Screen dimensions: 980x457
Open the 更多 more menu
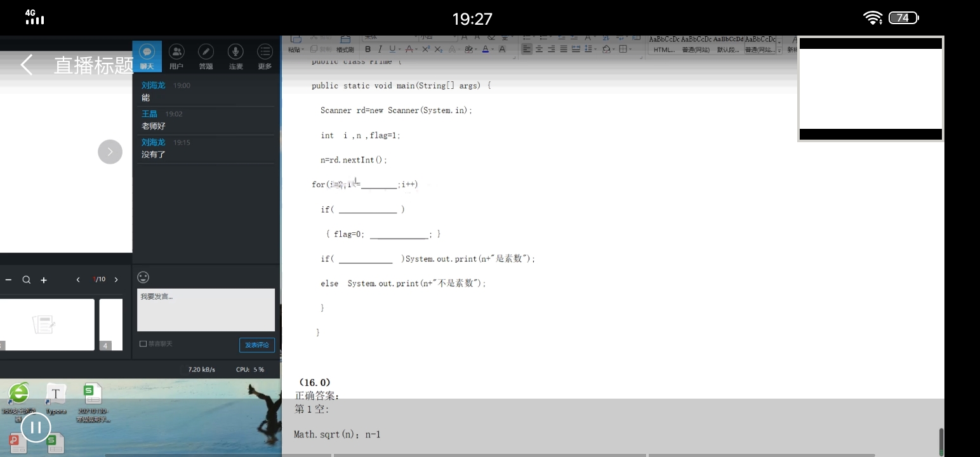[265, 56]
